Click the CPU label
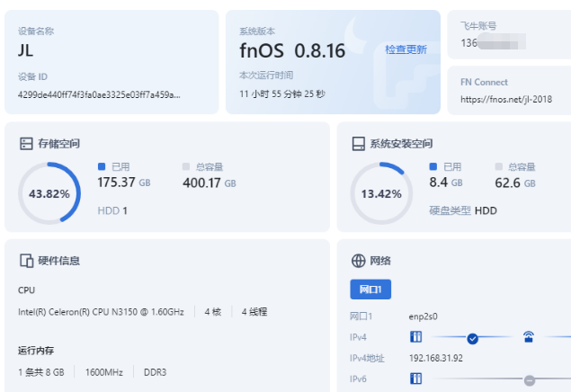Screen dimensions: 571x392 coord(27,290)
